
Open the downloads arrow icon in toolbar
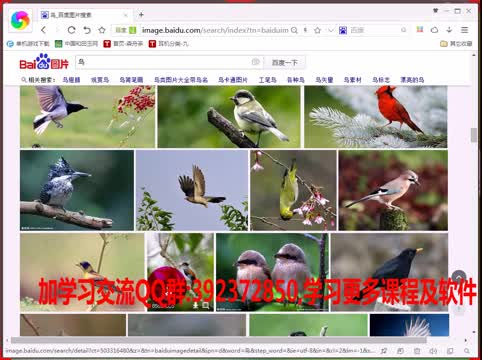coord(449,30)
